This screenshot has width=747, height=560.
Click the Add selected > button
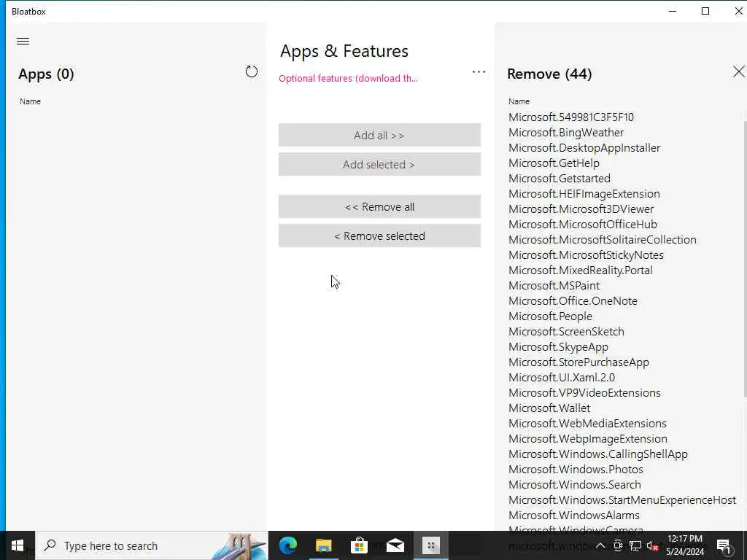(379, 164)
